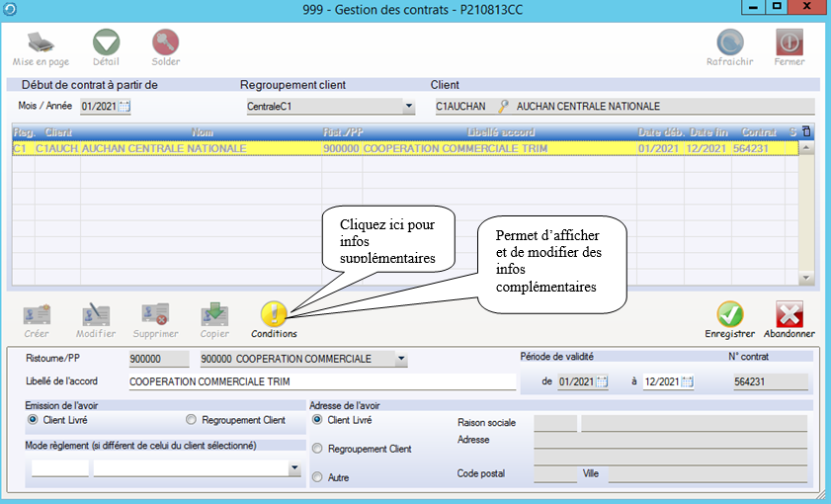Open Conditions with the yellow exclamation icon
Viewport: 831px width, 504px height.
pos(274,314)
